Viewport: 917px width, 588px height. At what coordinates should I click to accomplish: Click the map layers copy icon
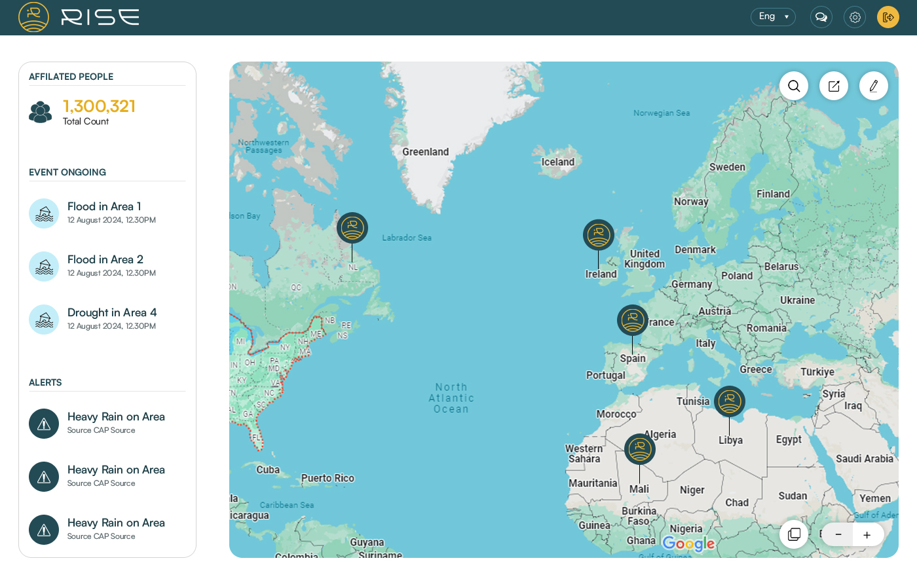[794, 534]
